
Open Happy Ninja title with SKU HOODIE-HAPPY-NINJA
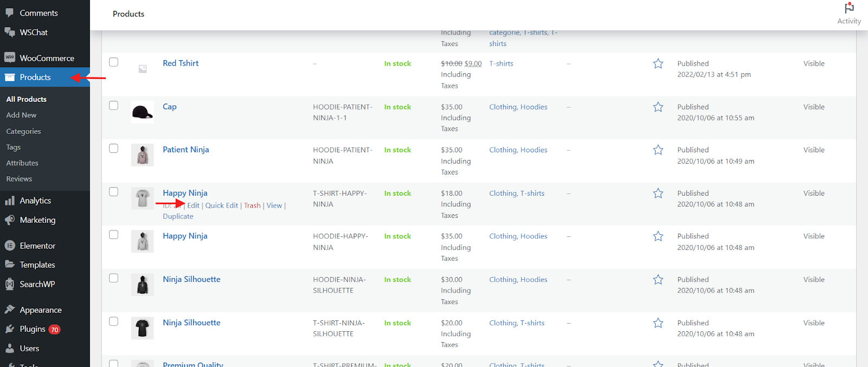click(x=185, y=236)
